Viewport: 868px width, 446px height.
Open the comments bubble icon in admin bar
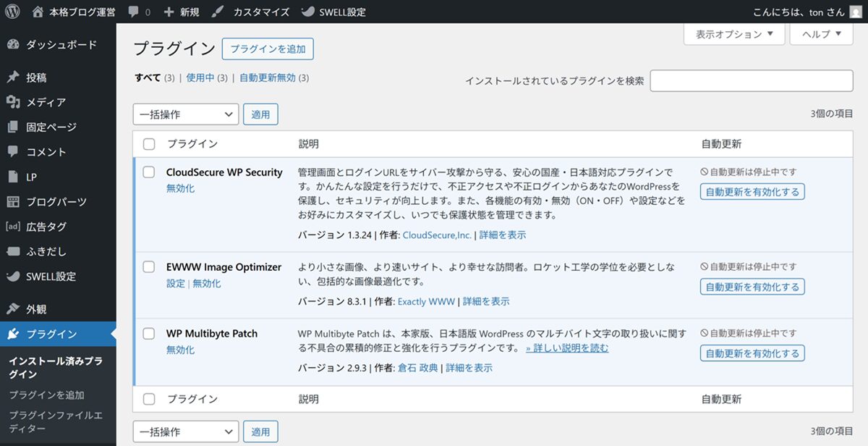pos(134,12)
